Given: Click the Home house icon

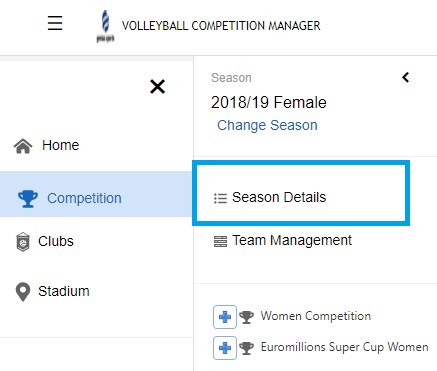Looking at the screenshot, I should pos(23,146).
